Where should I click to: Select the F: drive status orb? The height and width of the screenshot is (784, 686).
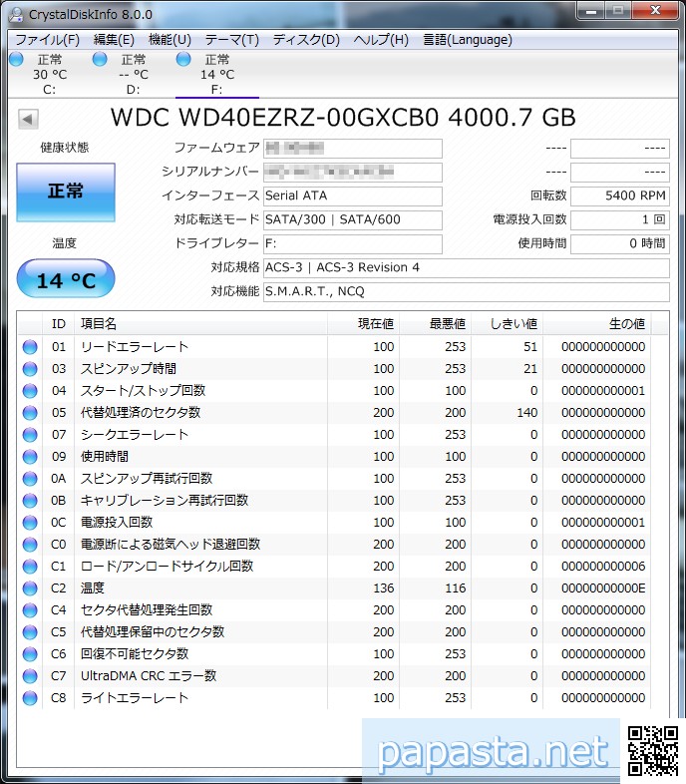tap(183, 60)
